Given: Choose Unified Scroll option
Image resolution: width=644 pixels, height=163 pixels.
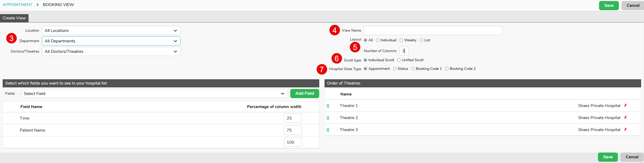Looking at the screenshot, I should click(x=399, y=60).
